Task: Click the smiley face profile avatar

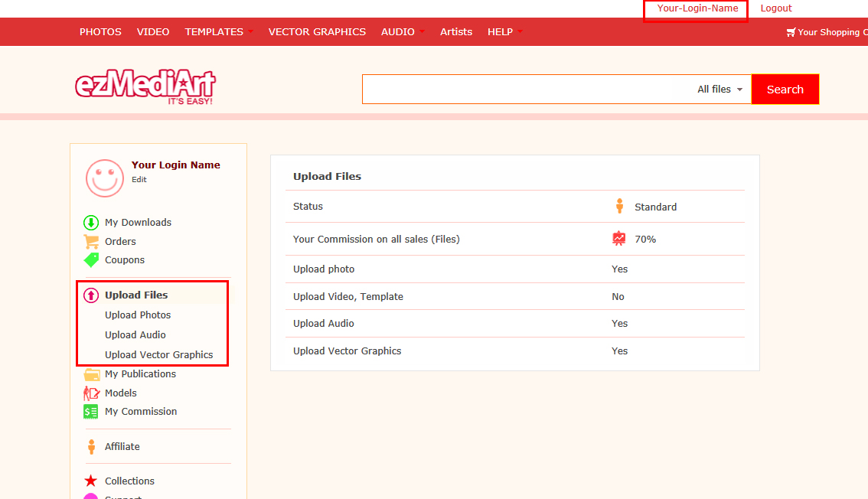Action: 105,178
